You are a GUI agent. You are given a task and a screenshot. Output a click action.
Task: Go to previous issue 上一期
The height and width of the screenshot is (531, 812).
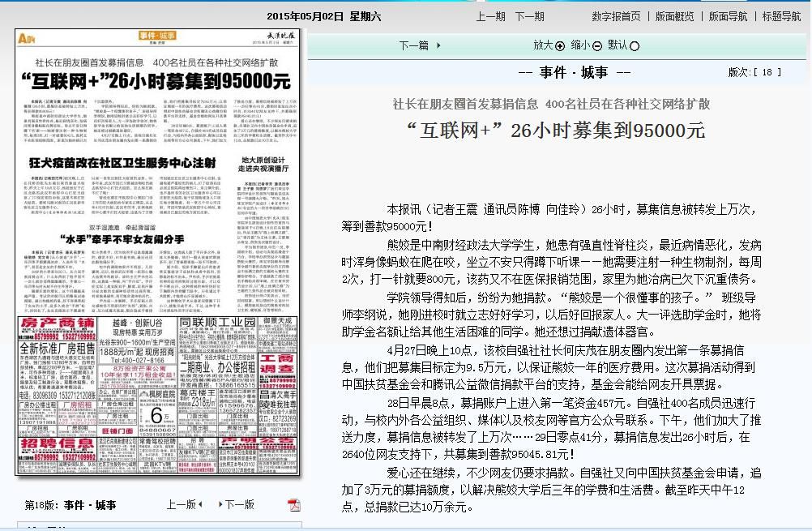[490, 16]
